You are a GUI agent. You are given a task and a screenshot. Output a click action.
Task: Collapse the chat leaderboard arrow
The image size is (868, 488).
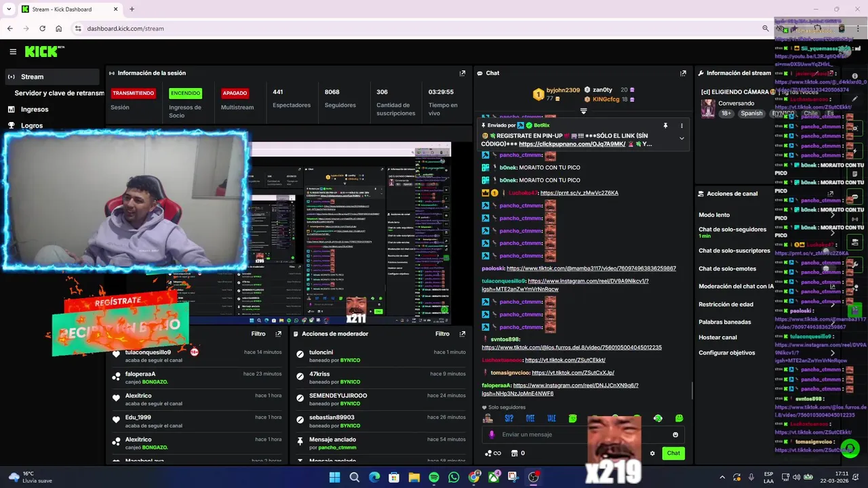click(583, 110)
